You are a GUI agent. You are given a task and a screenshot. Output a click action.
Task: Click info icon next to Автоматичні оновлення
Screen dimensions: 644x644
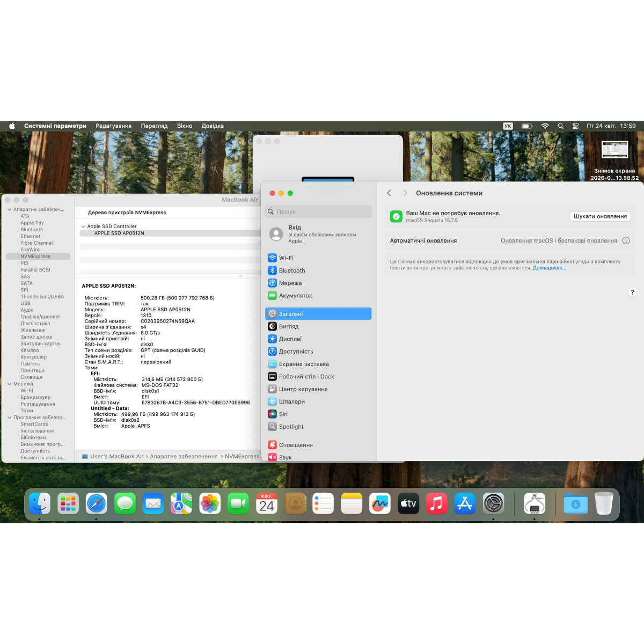[626, 241]
